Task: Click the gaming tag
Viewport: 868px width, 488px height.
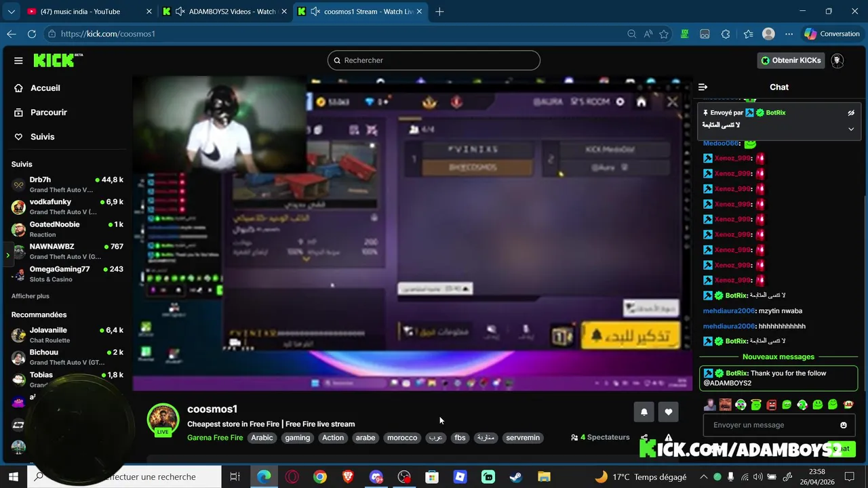Action: pyautogui.click(x=298, y=438)
